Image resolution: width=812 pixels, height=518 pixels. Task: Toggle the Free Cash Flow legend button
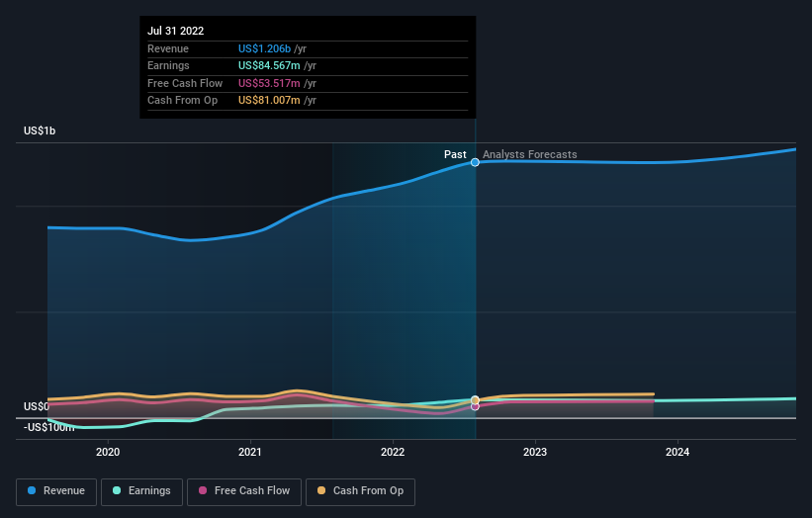244,491
